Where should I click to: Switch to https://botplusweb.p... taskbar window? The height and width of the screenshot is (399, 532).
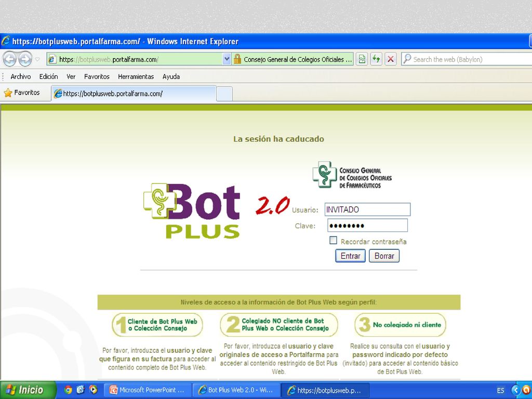(x=325, y=390)
